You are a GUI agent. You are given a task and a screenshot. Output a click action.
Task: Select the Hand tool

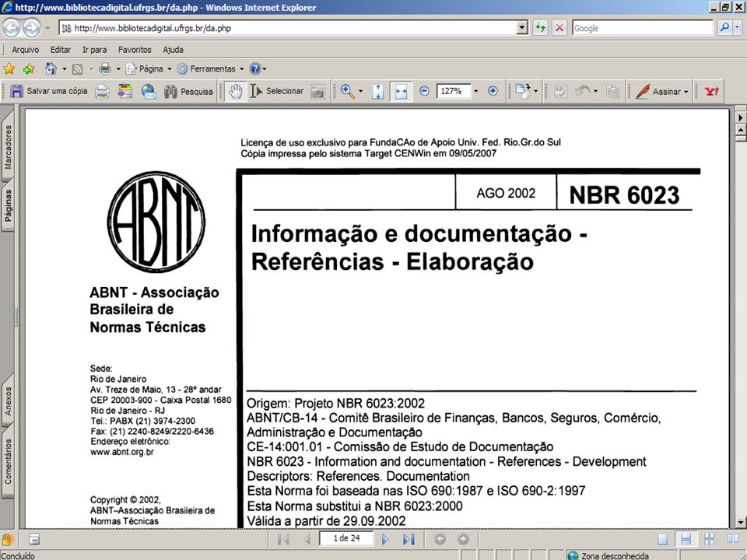click(x=235, y=91)
